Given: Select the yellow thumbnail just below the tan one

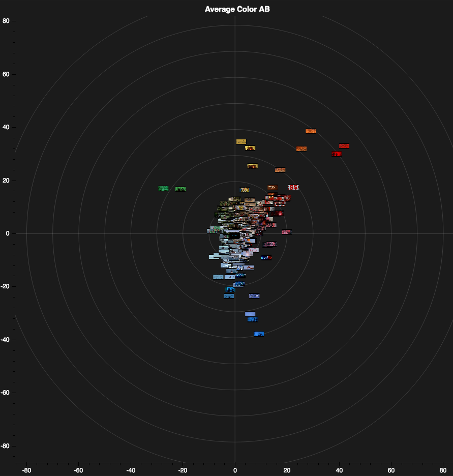Looking at the screenshot, I should 250,148.
